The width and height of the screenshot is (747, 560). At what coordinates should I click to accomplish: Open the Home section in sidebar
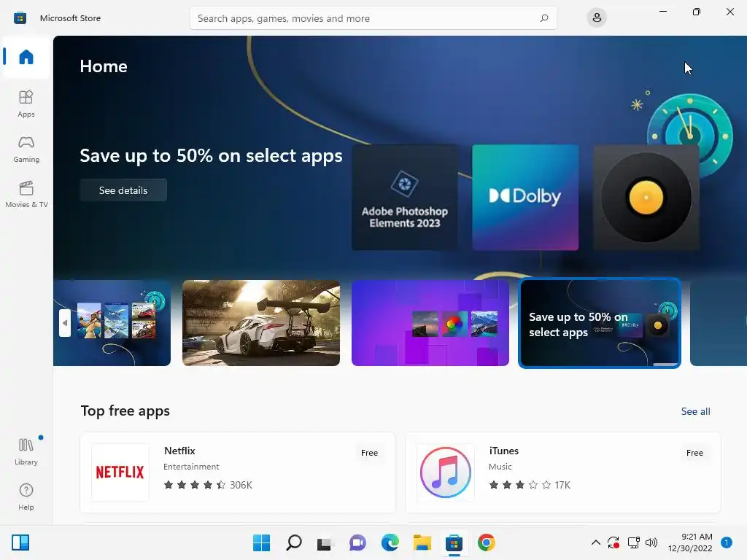tap(26, 57)
